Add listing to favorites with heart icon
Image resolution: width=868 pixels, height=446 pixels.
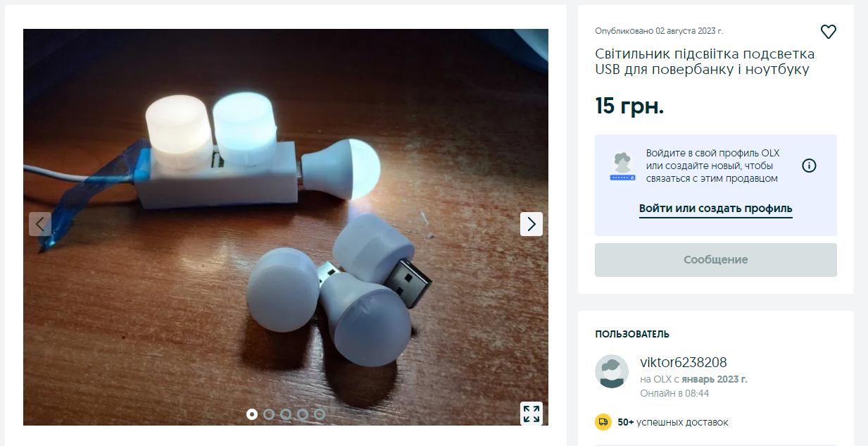[x=829, y=32]
